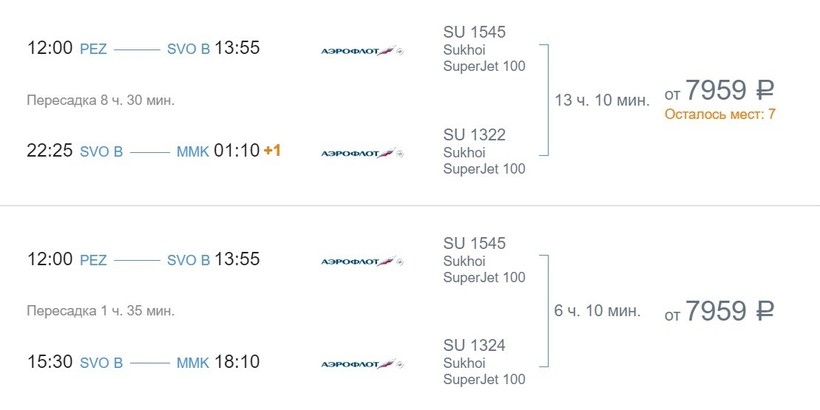Select the MMK airport code arriving 18:10
This screenshot has height=410, width=820.
coord(193,363)
